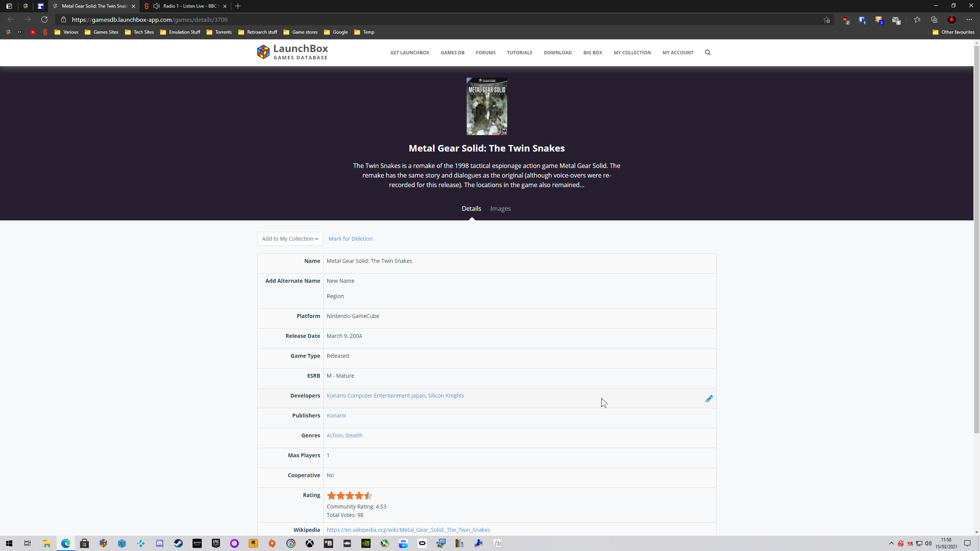Open the Stealth genre link

pyautogui.click(x=353, y=435)
